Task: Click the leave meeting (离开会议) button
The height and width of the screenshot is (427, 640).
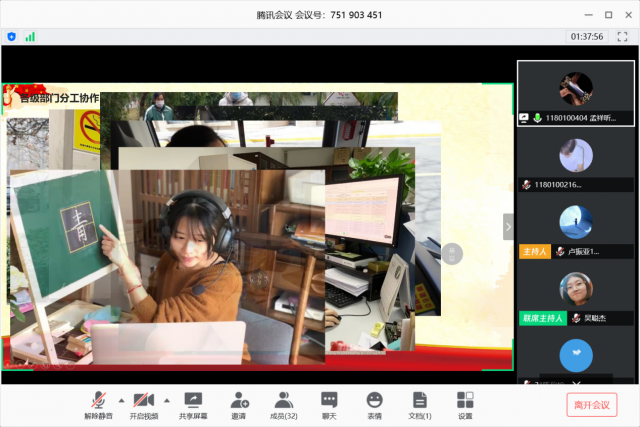Action: (x=592, y=404)
